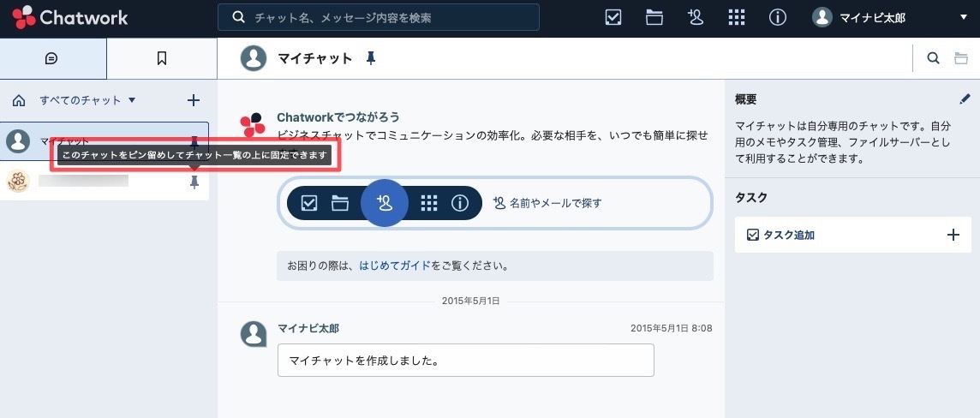Open contact management icon in top bar
This screenshot has width=980, height=418.
[695, 17]
